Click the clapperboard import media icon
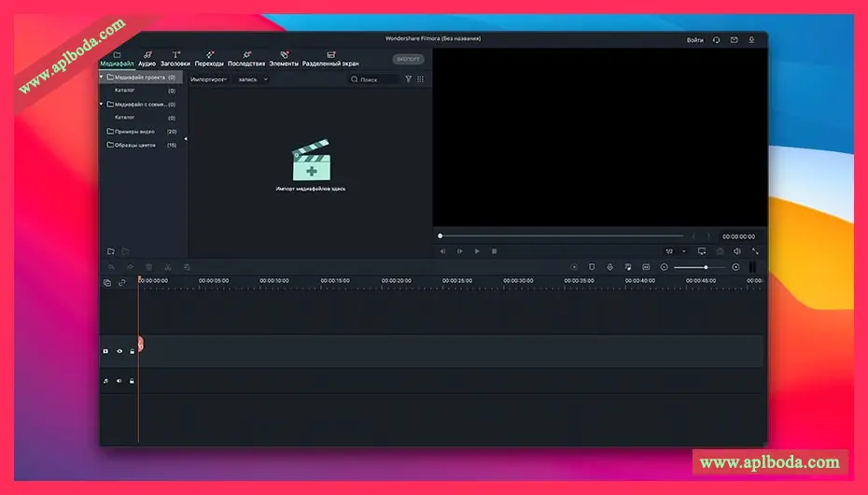Viewport: 868px width, 495px height. 311,162
